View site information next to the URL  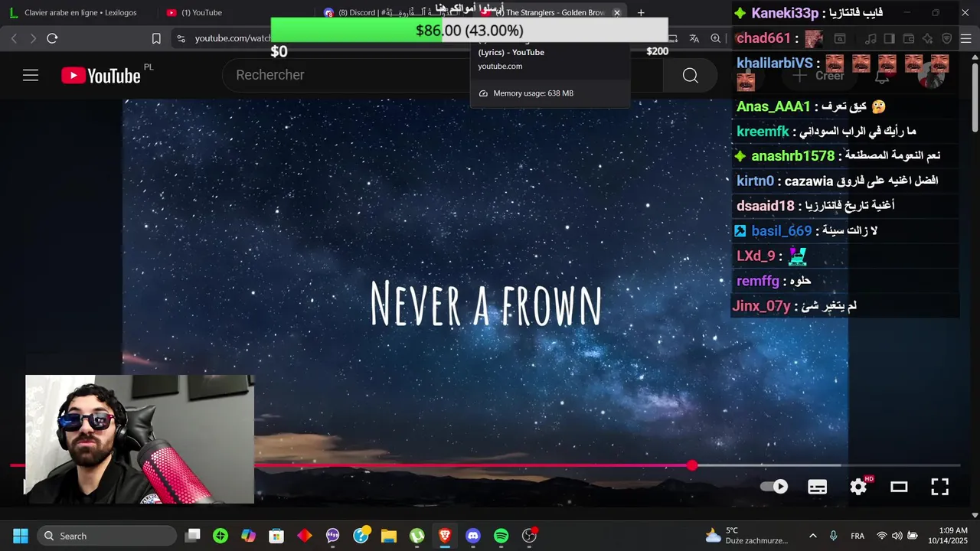181,38
